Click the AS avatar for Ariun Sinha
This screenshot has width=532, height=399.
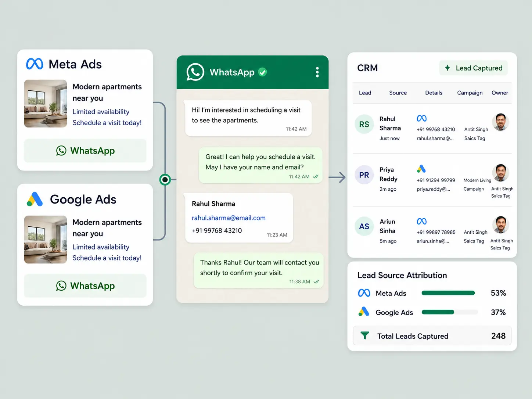tap(364, 226)
